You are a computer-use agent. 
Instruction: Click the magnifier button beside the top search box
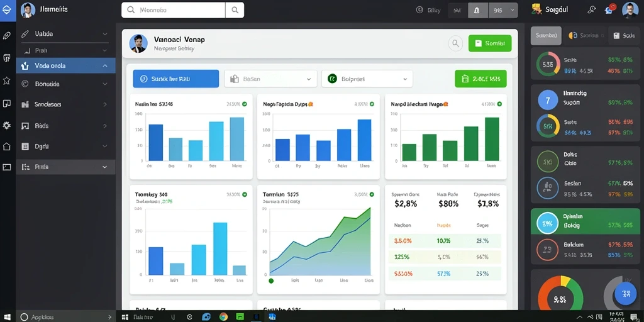coord(235,10)
